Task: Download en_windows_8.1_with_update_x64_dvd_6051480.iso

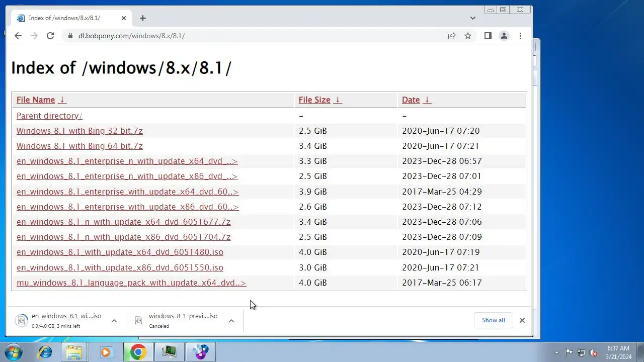Action: 120,252
